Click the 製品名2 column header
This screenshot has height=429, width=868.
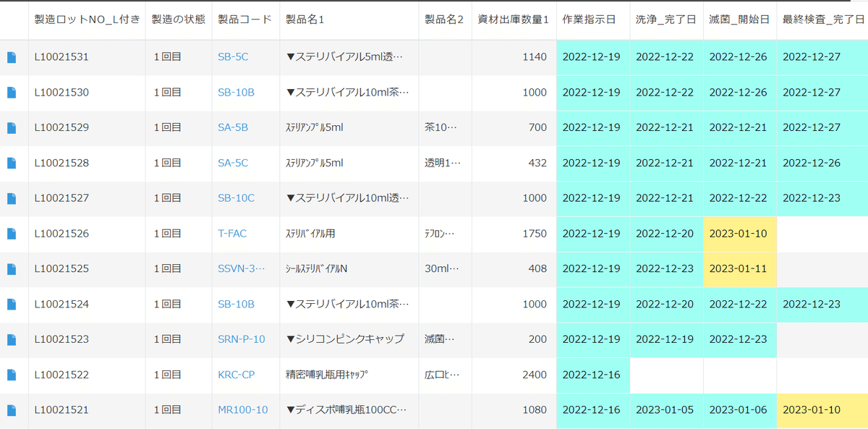444,20
